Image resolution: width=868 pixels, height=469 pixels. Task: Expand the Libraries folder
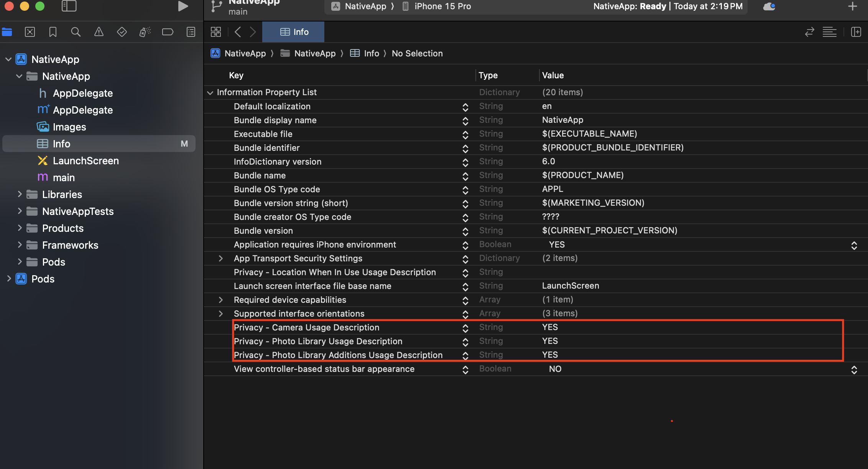(x=20, y=194)
